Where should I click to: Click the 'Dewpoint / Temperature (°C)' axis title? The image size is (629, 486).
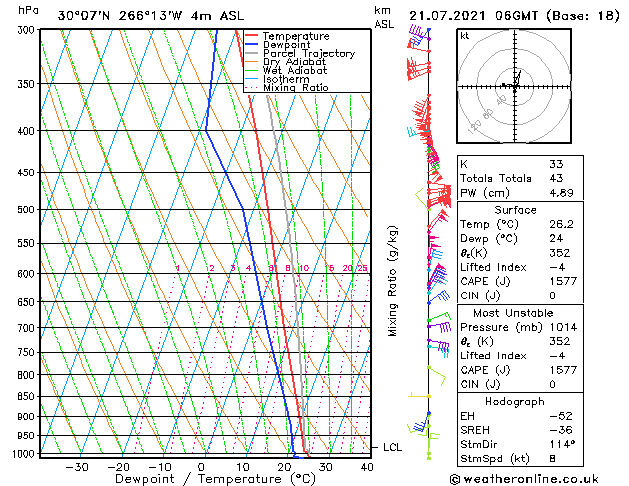tap(215, 479)
